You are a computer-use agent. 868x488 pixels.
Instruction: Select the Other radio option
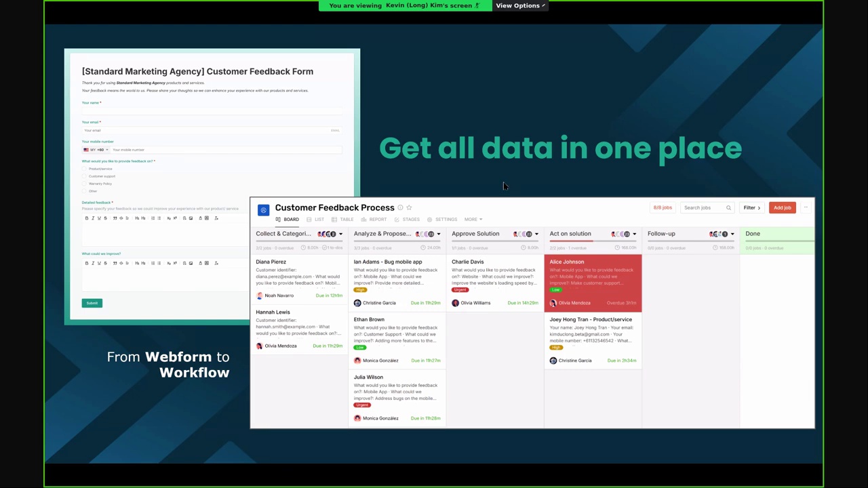point(85,191)
